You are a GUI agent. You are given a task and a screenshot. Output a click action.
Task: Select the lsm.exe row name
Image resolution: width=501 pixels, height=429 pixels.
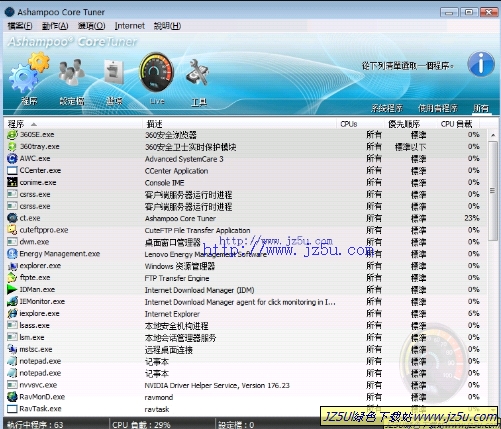click(32, 337)
